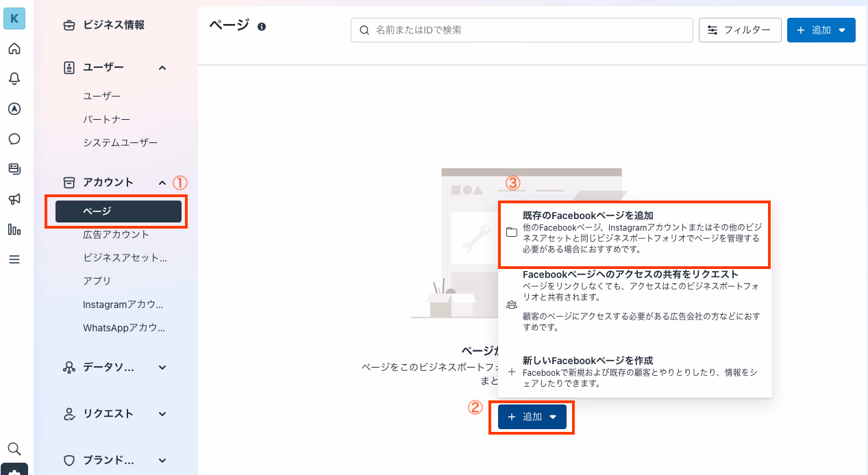Click the user badge icon beside ユーザー
The image size is (868, 475).
(69, 68)
